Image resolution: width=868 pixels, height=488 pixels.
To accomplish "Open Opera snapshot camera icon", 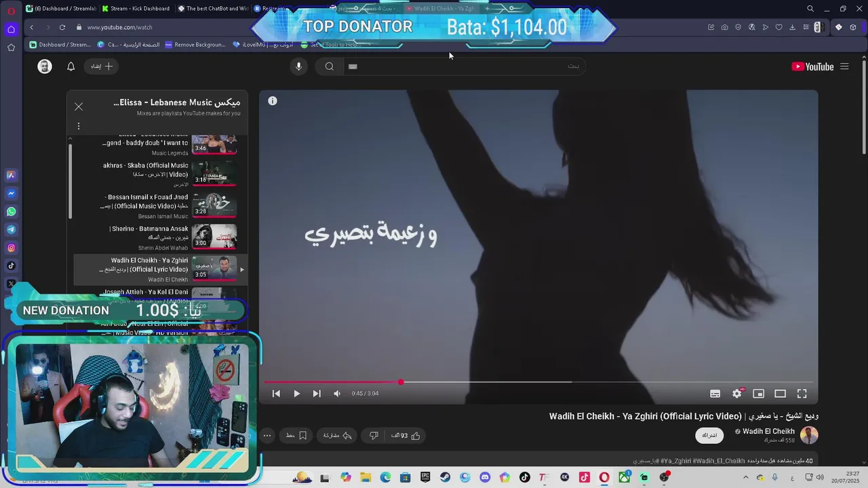I will [725, 27].
